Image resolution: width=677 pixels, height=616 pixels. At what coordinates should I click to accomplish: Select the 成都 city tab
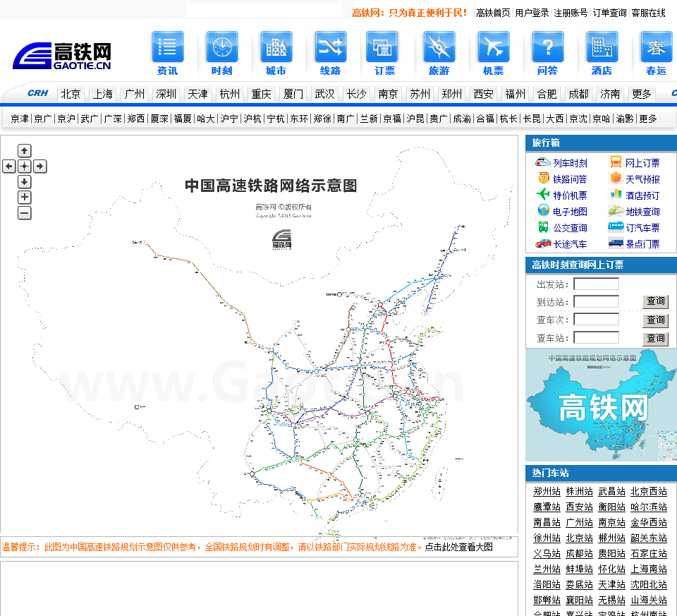tap(578, 94)
